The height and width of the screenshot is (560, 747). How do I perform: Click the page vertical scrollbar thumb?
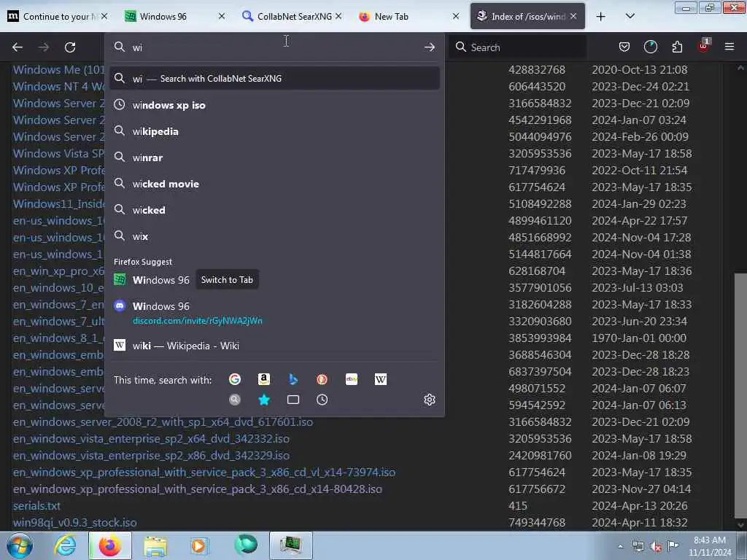[740, 395]
